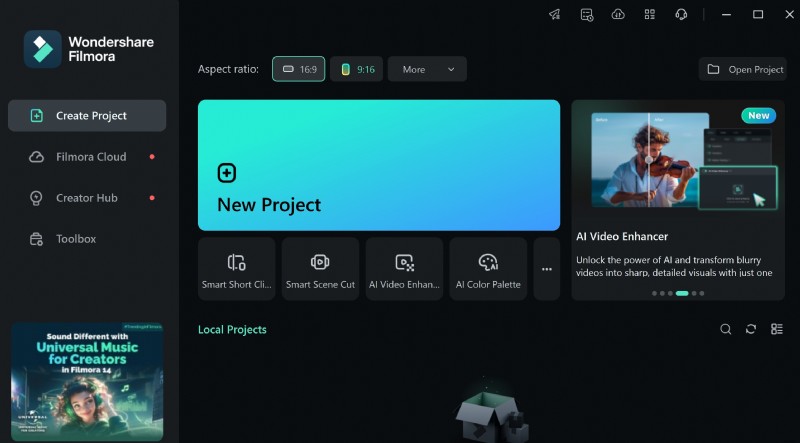Read the 'Unlock the power of AI' description
The height and width of the screenshot is (443, 800).
674,266
